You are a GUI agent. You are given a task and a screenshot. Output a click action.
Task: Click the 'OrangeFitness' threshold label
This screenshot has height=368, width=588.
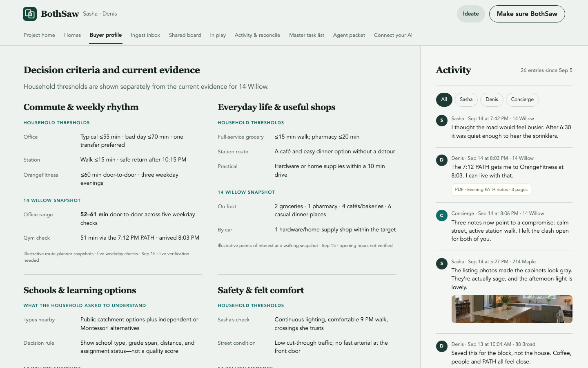pyautogui.click(x=41, y=175)
